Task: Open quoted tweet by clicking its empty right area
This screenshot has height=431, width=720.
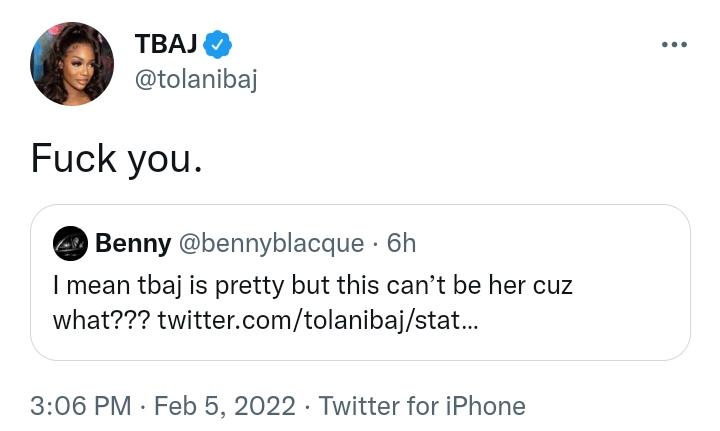Action: (x=600, y=321)
